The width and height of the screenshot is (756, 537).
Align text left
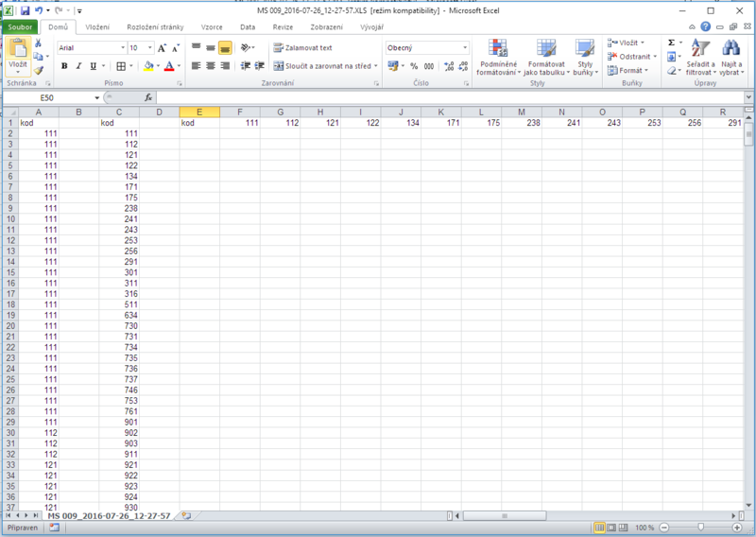pos(196,65)
